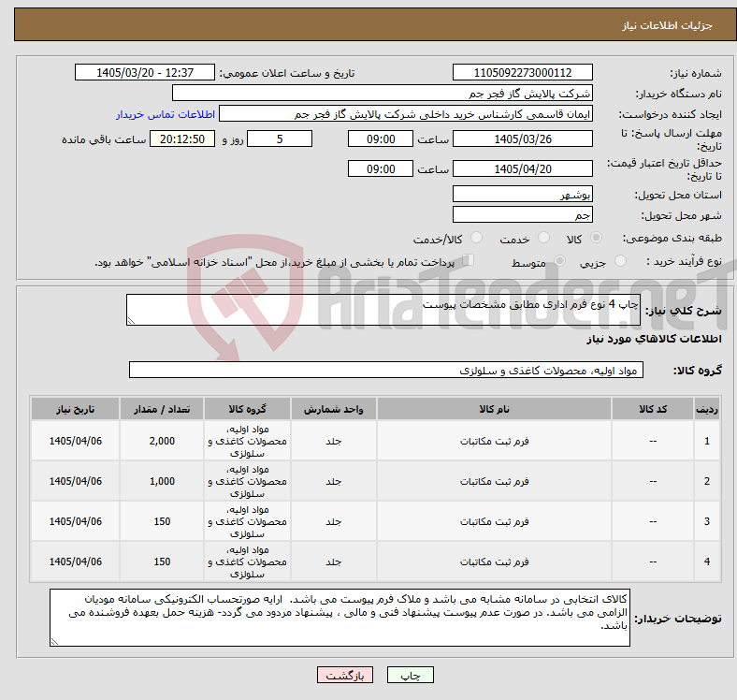Open اطلاعات تماس خریدار contact link
Screen dimensions: 737x700
coord(166,114)
